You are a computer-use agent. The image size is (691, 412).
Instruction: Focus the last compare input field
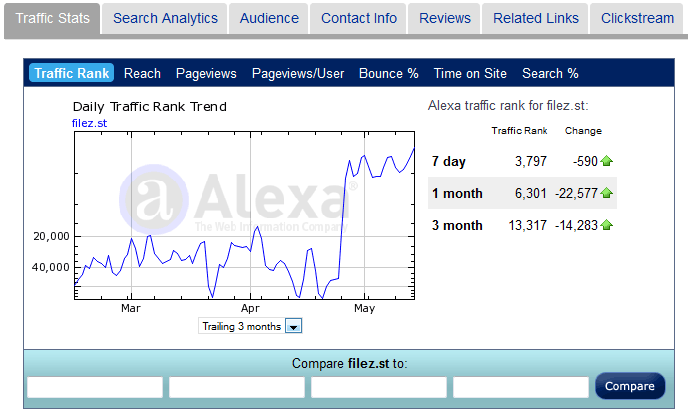tap(520, 387)
